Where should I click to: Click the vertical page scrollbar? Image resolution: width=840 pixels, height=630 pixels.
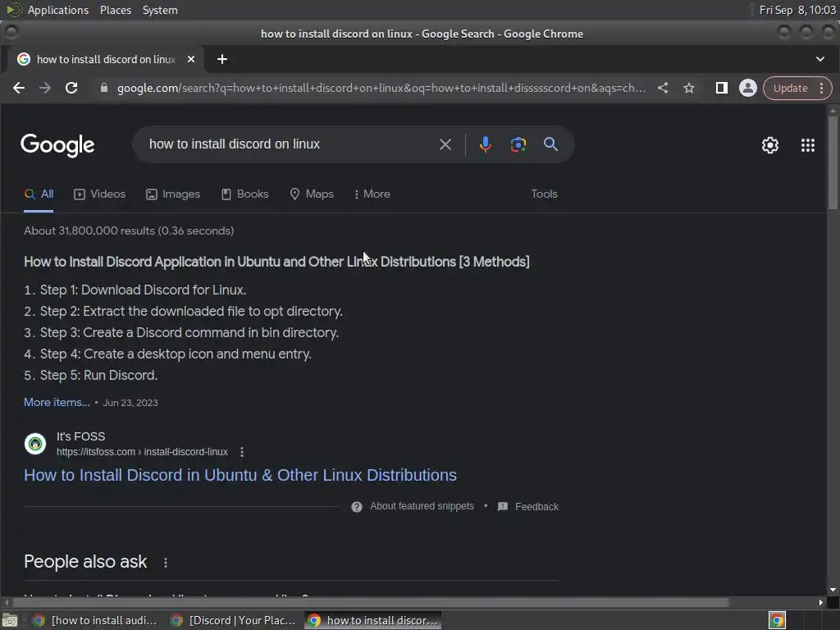click(833, 163)
